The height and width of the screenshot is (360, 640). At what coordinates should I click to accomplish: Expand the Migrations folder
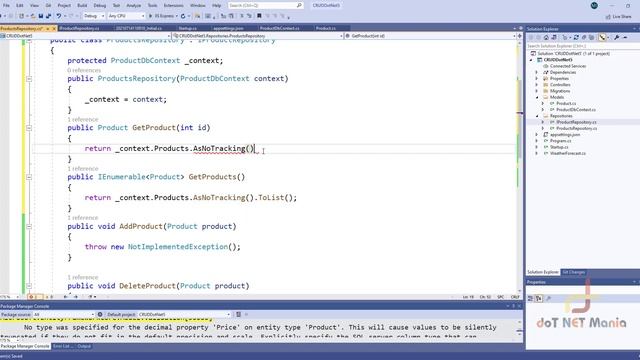click(537, 91)
